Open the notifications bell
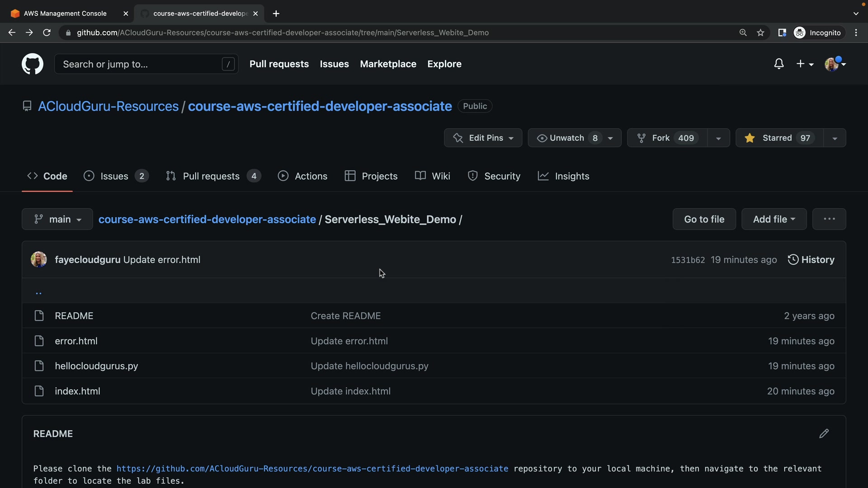The height and width of the screenshot is (488, 868). [x=778, y=64]
